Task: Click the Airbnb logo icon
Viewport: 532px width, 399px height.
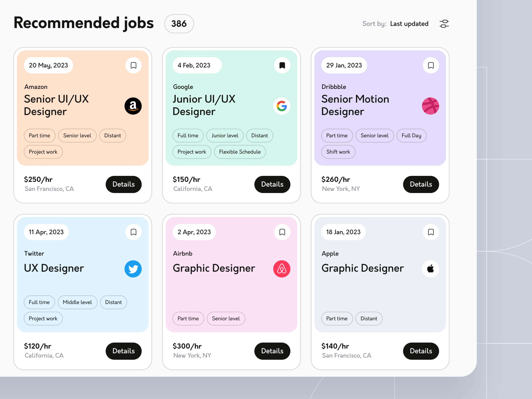Action: [282, 269]
